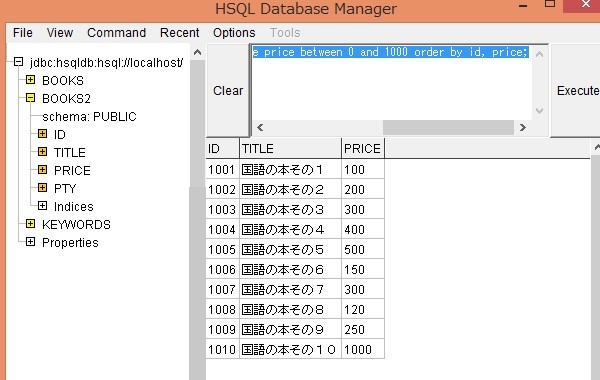Open the greyed Tools menu
Image resolution: width=600 pixels, height=380 pixels.
click(285, 33)
